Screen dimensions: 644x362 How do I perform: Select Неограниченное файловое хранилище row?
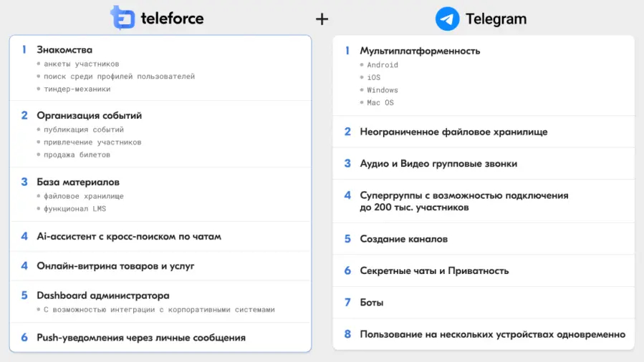(x=453, y=132)
